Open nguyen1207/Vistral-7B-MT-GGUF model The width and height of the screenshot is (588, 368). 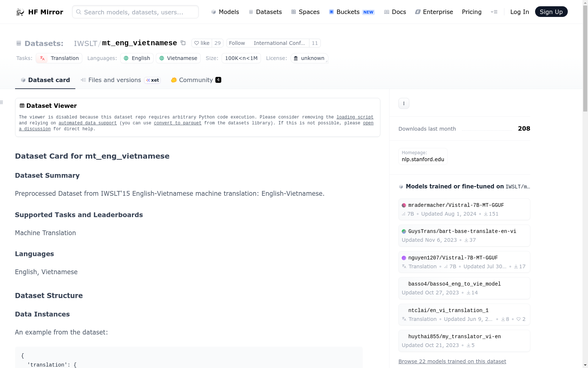464,262
